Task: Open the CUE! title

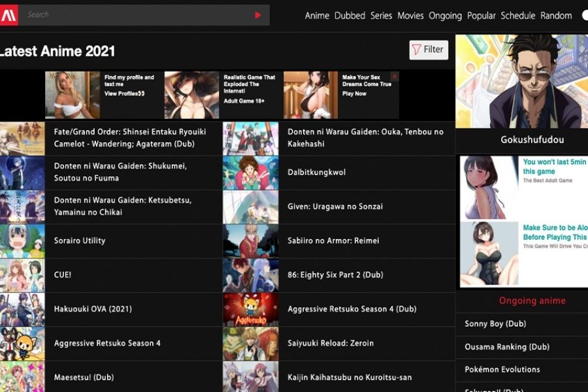Action: (62, 274)
